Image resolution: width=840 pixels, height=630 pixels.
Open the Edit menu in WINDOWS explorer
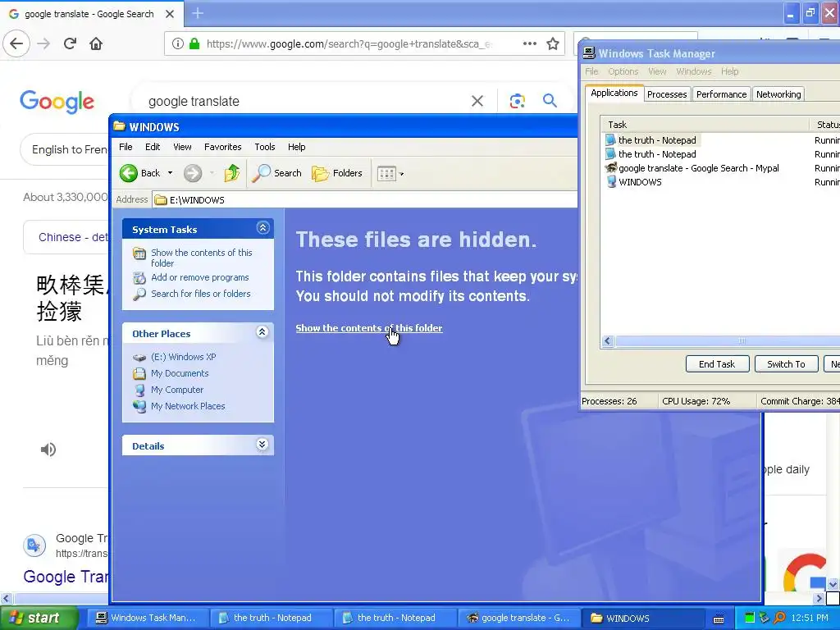point(152,147)
